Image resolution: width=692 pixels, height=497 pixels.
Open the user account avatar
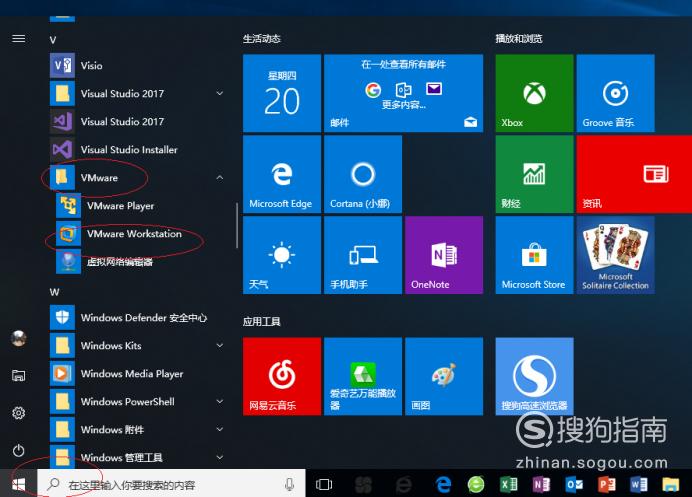pyautogui.click(x=19, y=339)
